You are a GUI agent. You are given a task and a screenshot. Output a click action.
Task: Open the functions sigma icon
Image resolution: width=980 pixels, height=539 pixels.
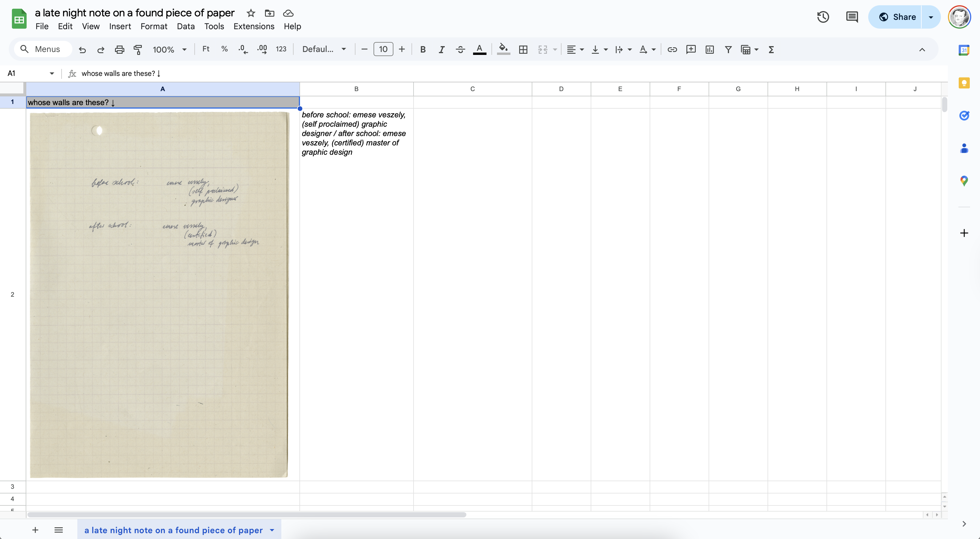771,49
